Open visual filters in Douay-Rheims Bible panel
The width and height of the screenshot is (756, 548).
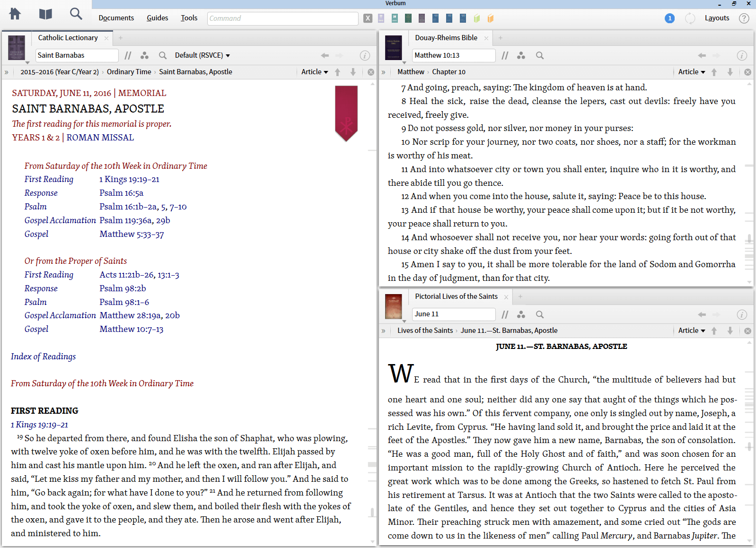point(521,56)
